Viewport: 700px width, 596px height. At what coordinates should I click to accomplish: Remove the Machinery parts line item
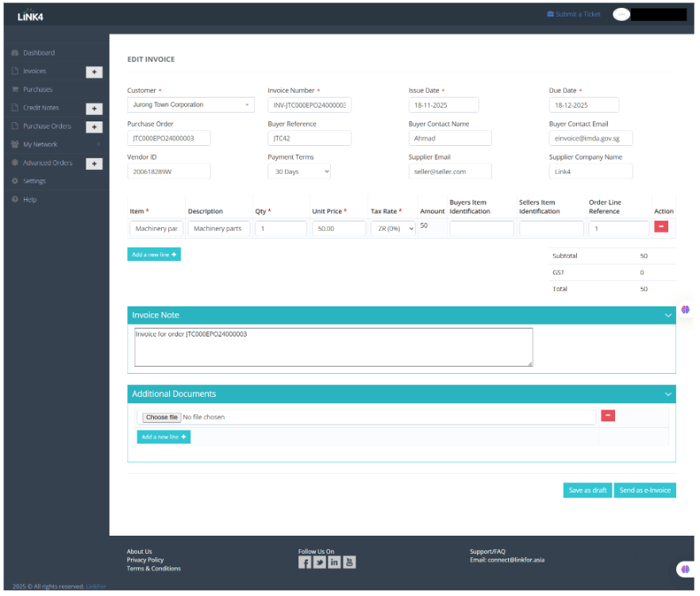(x=661, y=227)
